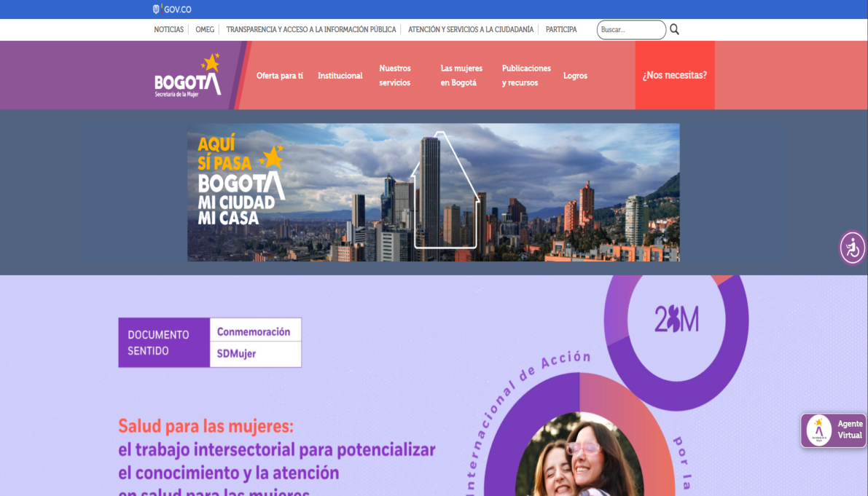
Task: Click the 28M circular emblem
Action: (x=676, y=320)
